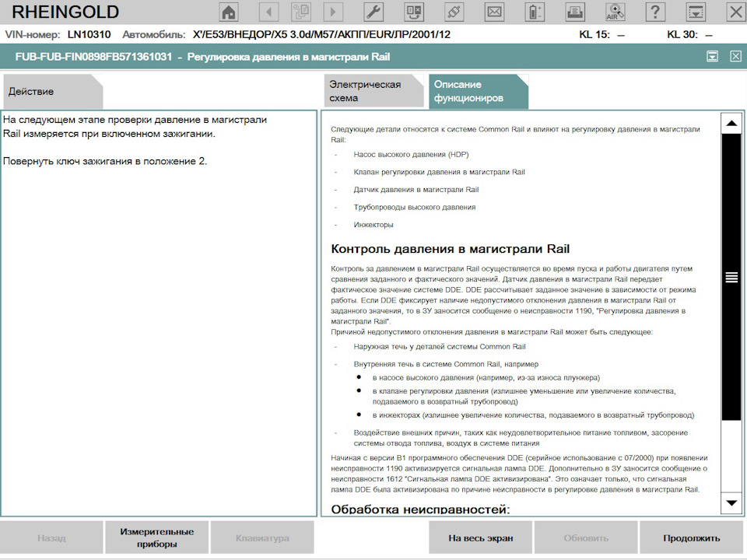The height and width of the screenshot is (560, 747).
Task: Open Измерительные приборы
Action: click(156, 538)
